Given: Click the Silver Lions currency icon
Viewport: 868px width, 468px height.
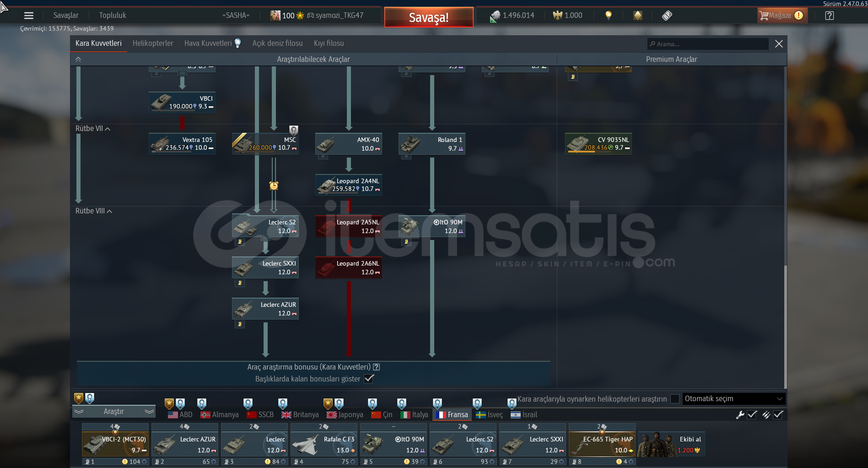Looking at the screenshot, I should click(x=495, y=16).
